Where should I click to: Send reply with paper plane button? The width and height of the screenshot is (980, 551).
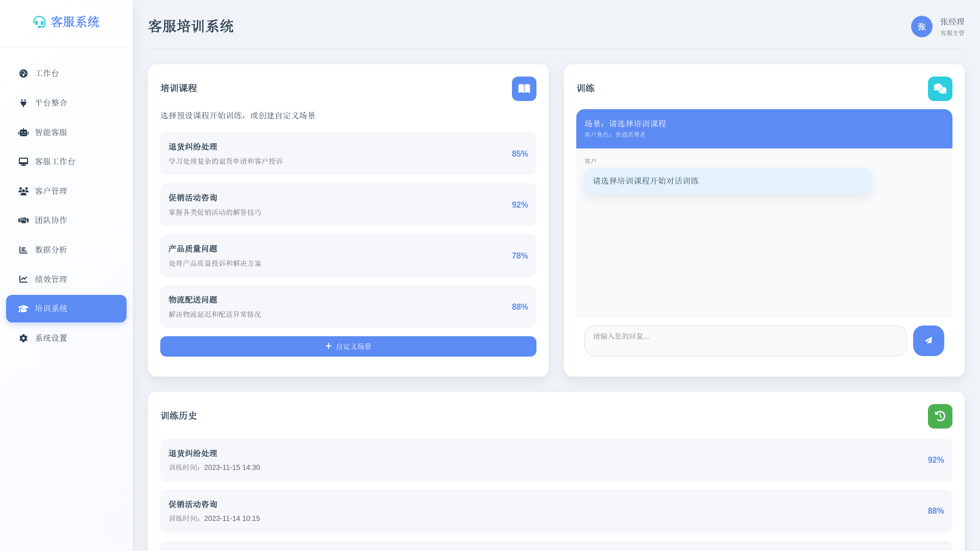[x=928, y=341]
